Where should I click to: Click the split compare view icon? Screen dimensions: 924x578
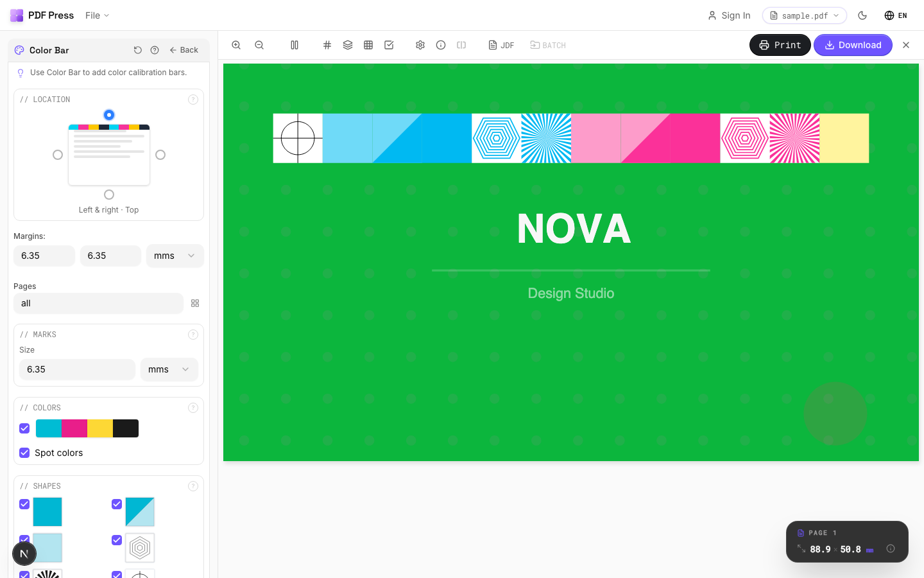click(x=461, y=45)
